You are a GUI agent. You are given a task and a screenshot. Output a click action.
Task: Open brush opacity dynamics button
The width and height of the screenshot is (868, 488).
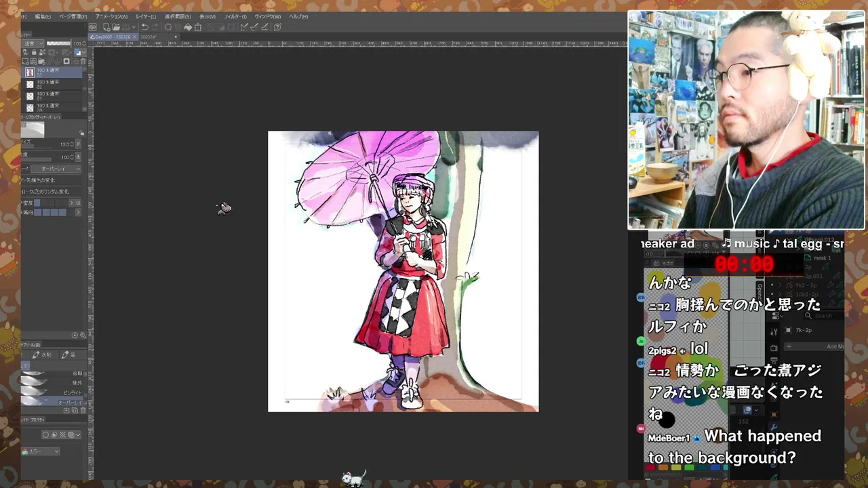[78, 157]
